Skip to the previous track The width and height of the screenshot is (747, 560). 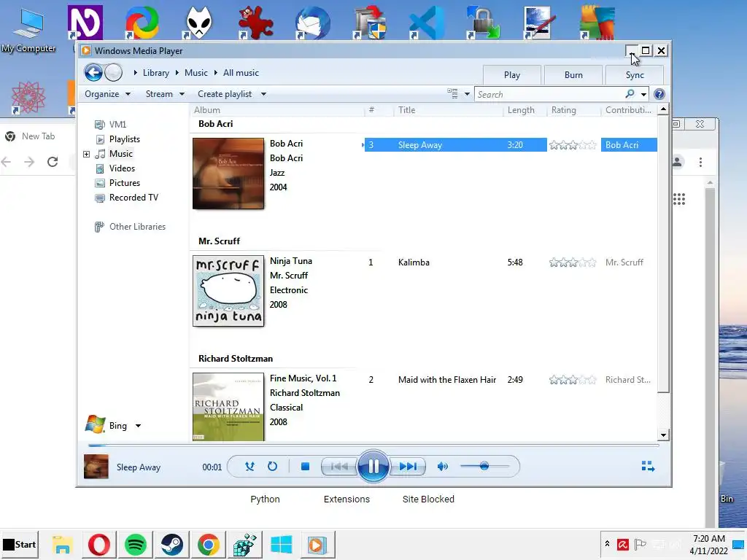pos(339,466)
